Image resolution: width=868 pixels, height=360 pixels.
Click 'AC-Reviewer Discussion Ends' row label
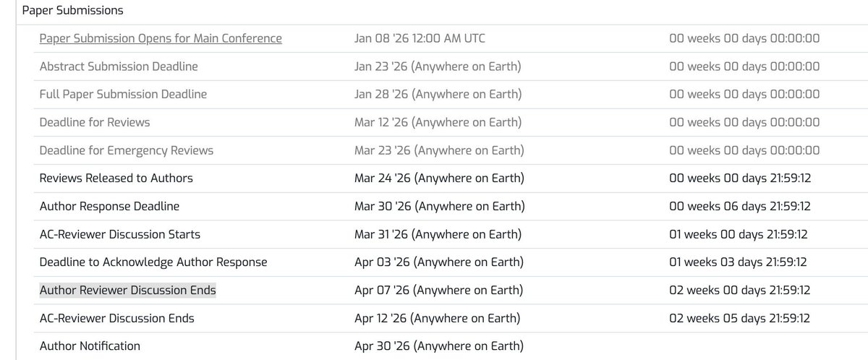coord(117,318)
